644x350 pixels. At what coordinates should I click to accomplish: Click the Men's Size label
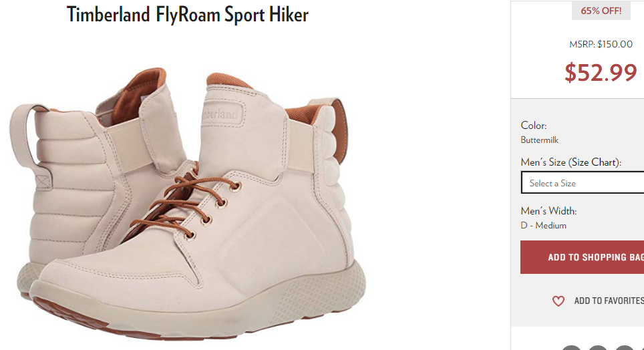[543, 162]
